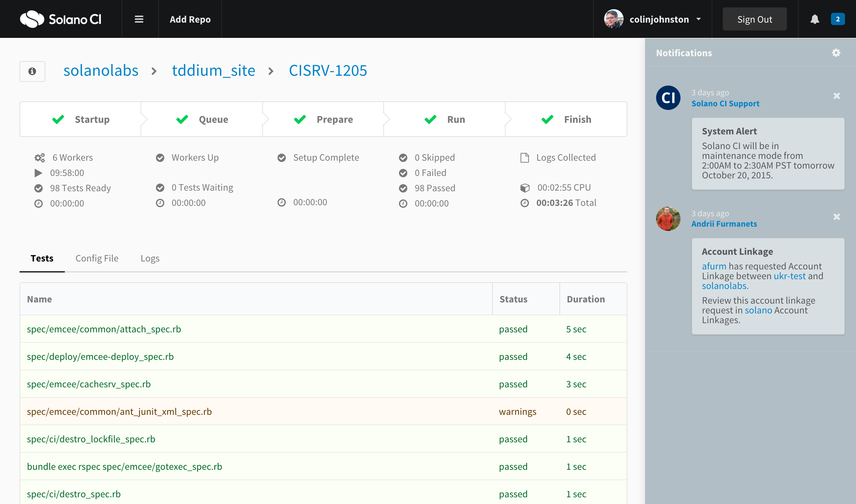Open notification settings gear icon
Image resolution: width=856 pixels, height=504 pixels.
[x=836, y=53]
